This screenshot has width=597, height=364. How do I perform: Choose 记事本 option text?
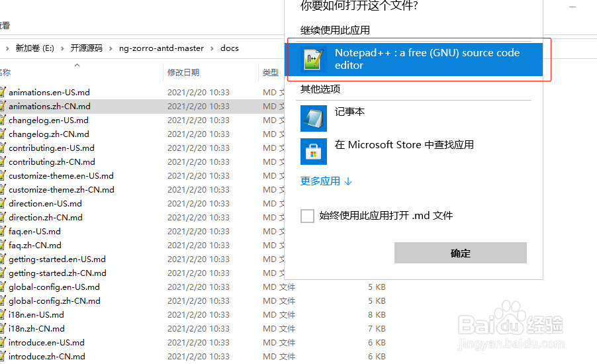pyautogui.click(x=349, y=112)
